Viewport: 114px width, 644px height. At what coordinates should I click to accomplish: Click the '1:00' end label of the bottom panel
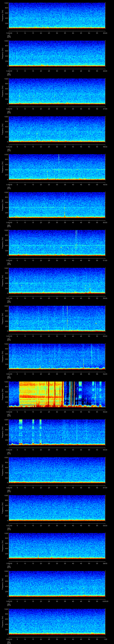click(105, 639)
